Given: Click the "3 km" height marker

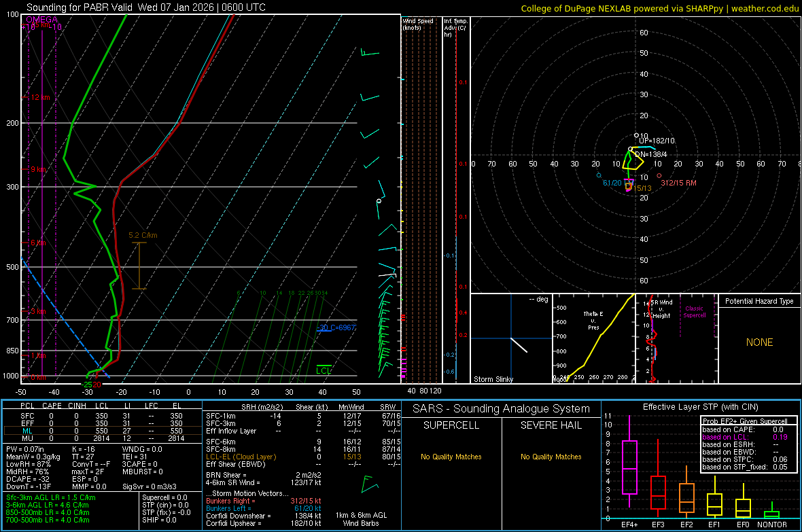Looking at the screenshot, I should tap(38, 311).
